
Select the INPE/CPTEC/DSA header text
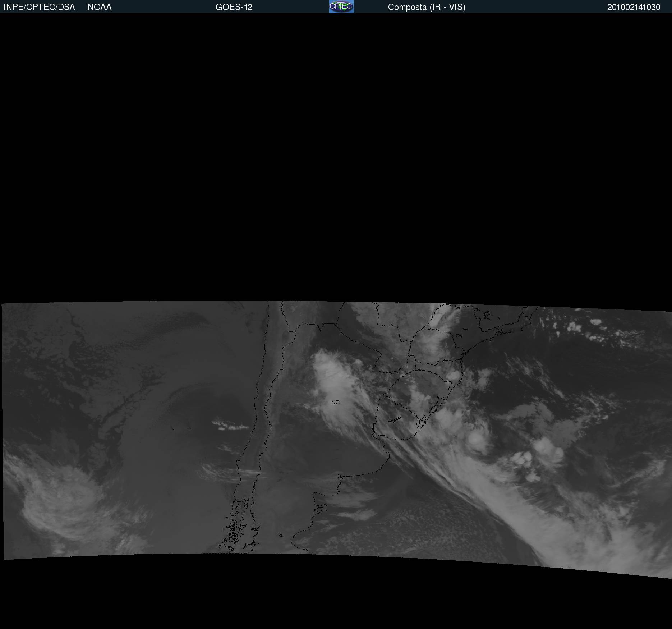point(39,7)
